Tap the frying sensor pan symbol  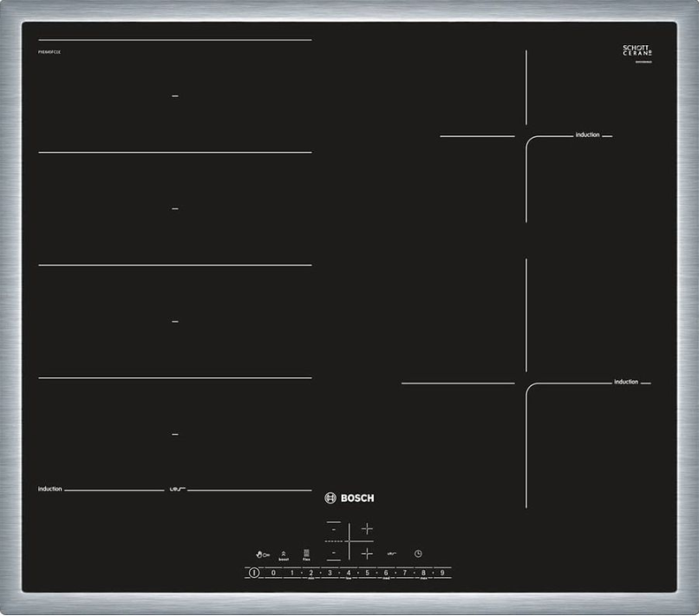(391, 553)
